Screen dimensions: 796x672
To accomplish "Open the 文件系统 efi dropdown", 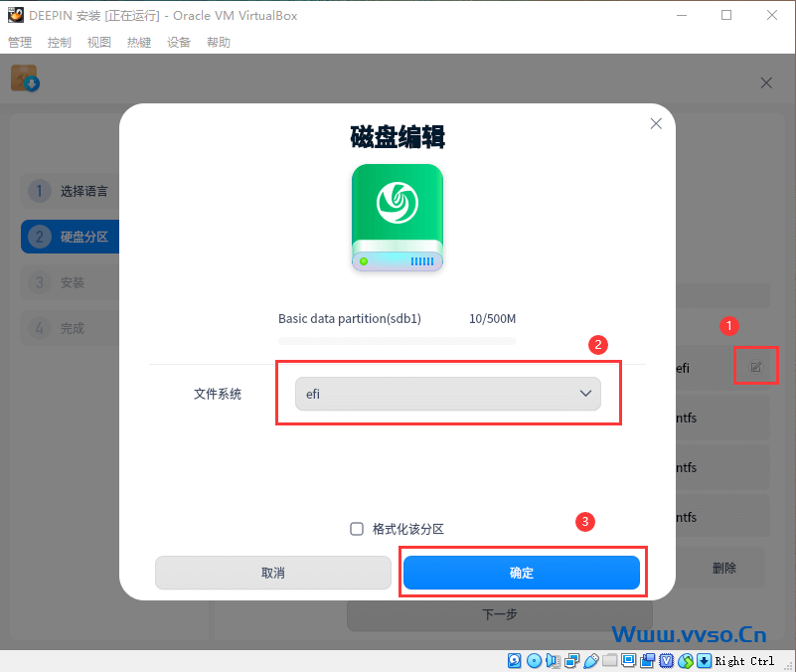I will click(x=447, y=394).
